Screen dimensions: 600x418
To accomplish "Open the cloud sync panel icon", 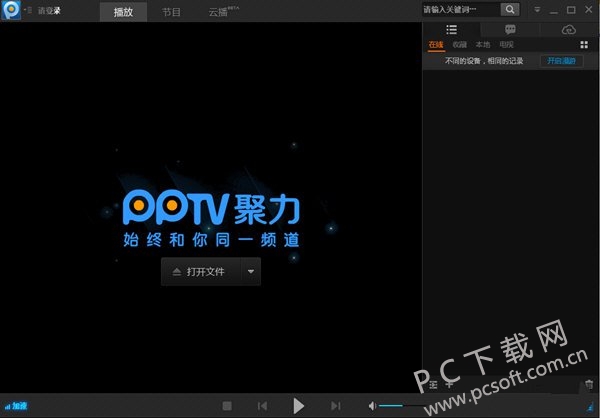I will pyautogui.click(x=569, y=29).
